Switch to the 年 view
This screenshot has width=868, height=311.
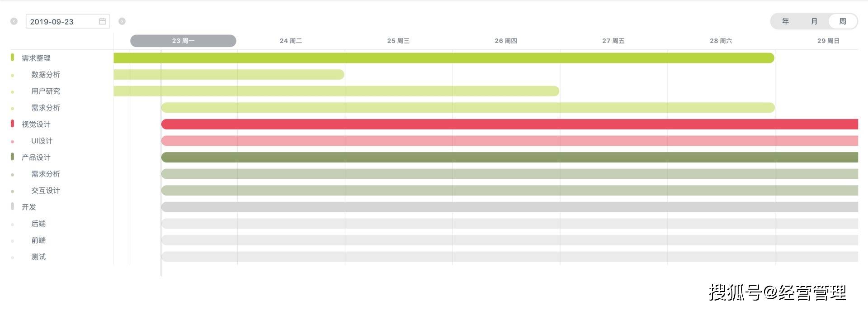786,21
